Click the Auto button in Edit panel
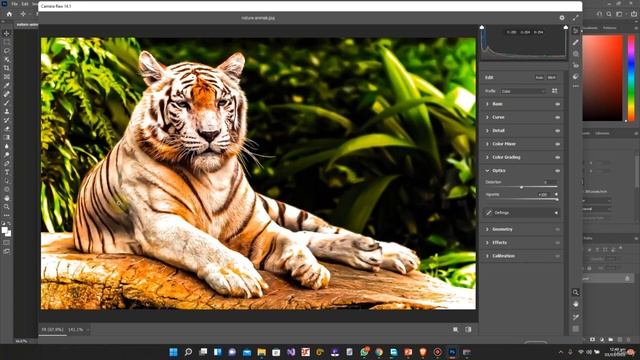 [x=539, y=78]
